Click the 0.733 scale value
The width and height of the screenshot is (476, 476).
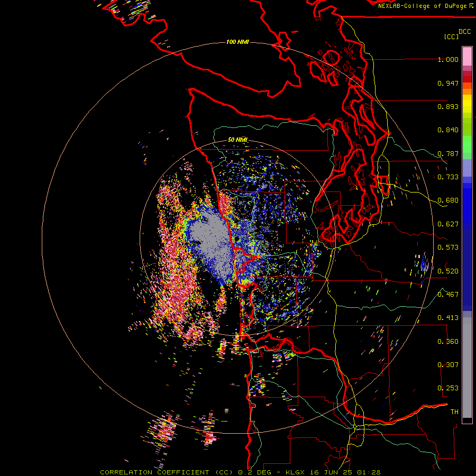click(448, 177)
